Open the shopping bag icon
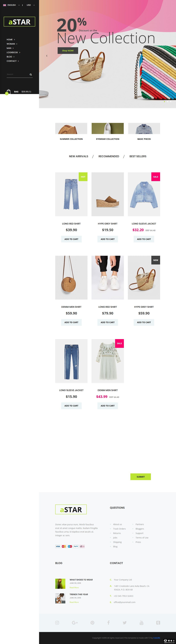The width and height of the screenshot is (176, 644). coord(8,92)
